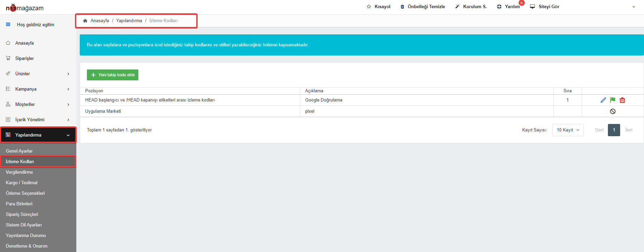Viewport: 644px width, 252px height.
Task: Expand the Kampanya submenu chevron
Action: click(68, 89)
